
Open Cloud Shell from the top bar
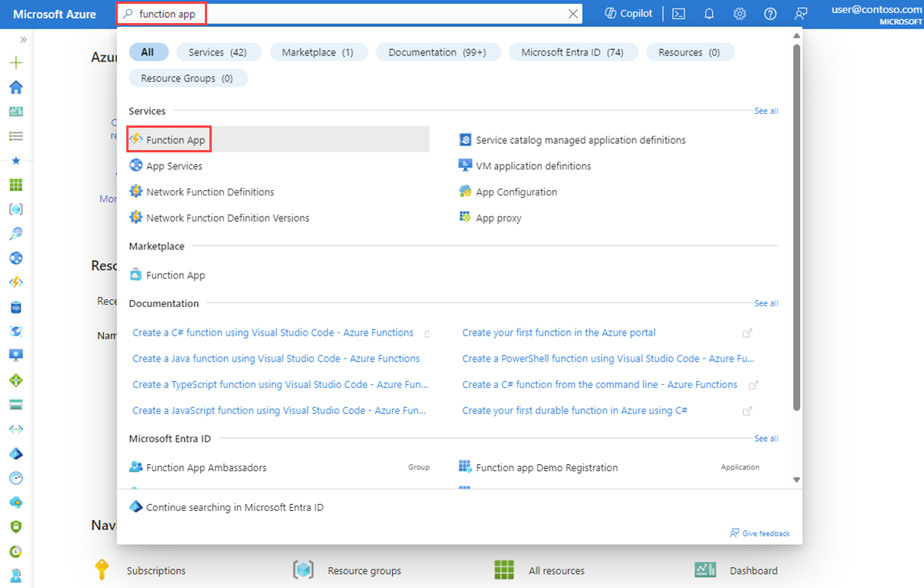click(x=678, y=14)
